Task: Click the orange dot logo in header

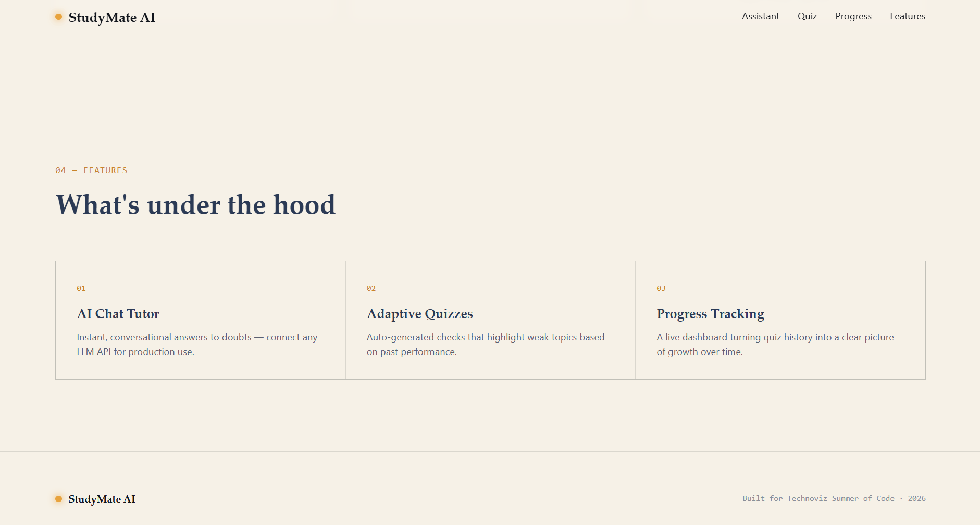Action: click(x=58, y=17)
